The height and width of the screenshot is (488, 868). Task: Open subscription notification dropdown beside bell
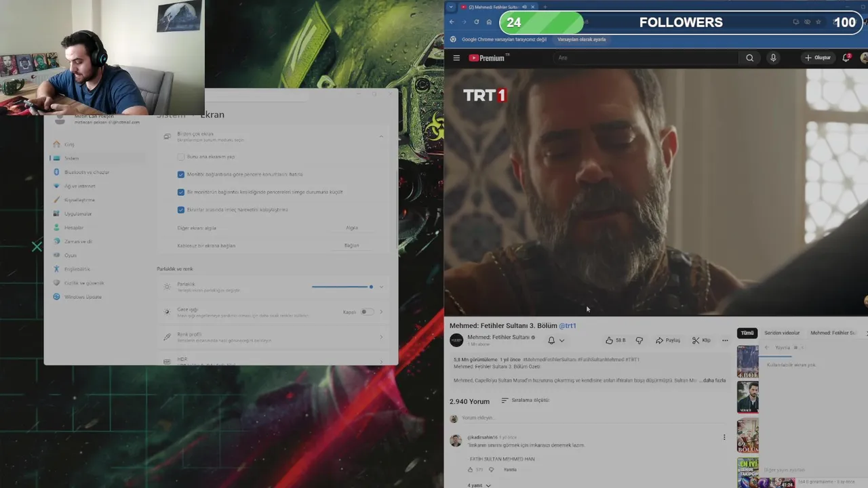point(561,341)
